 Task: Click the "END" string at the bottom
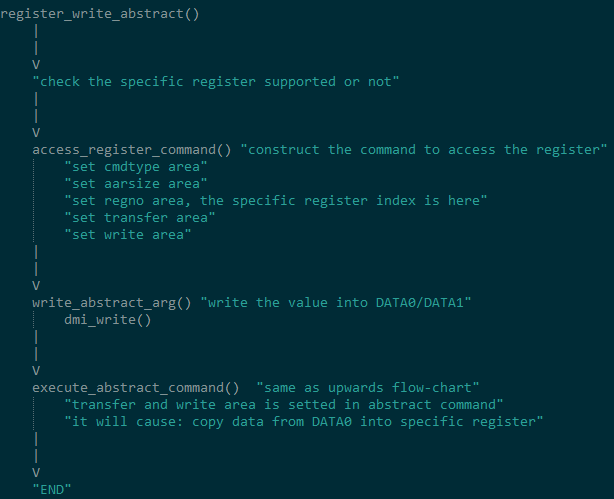(52, 489)
